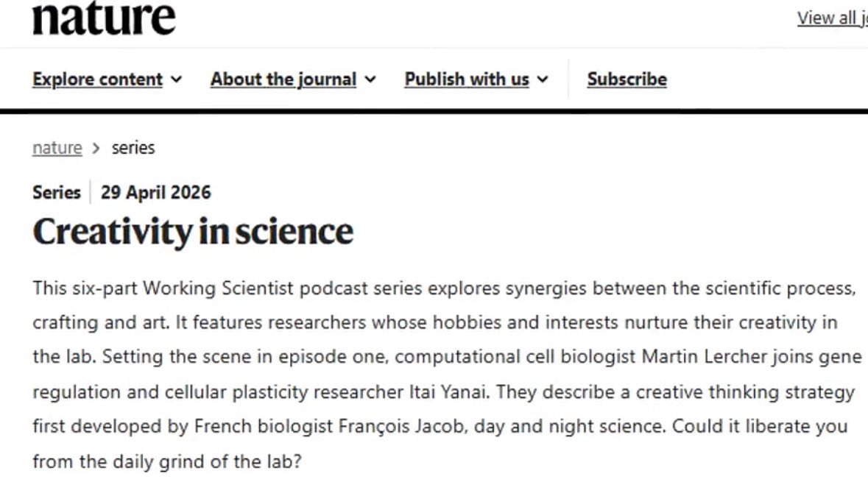Open the View all journals link
This screenshot has height=482, width=868.
pos(832,18)
